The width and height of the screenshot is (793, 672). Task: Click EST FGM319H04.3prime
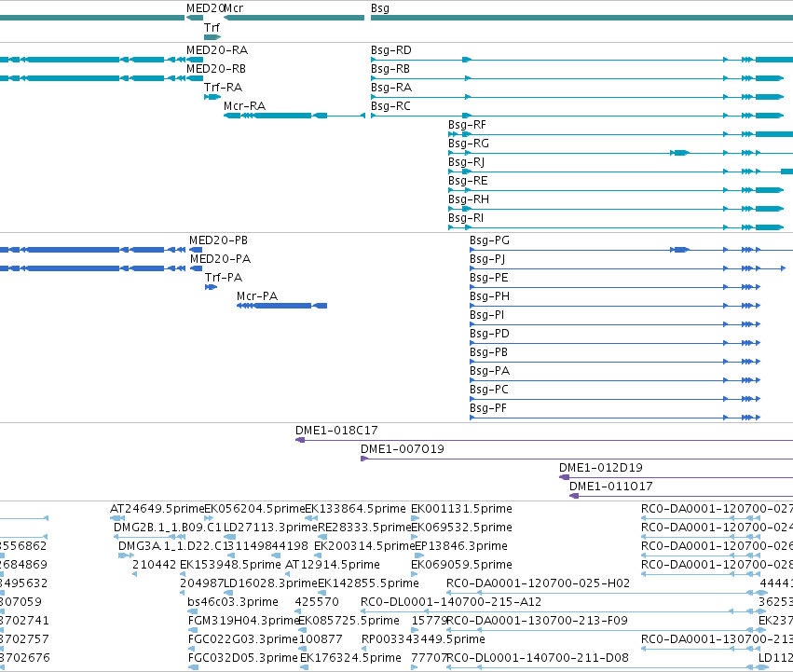tap(243, 622)
